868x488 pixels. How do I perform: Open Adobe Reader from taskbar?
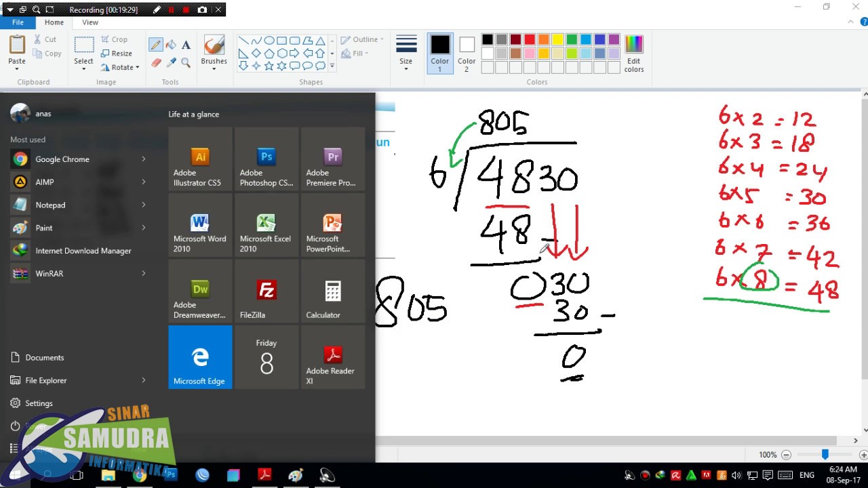[264, 475]
